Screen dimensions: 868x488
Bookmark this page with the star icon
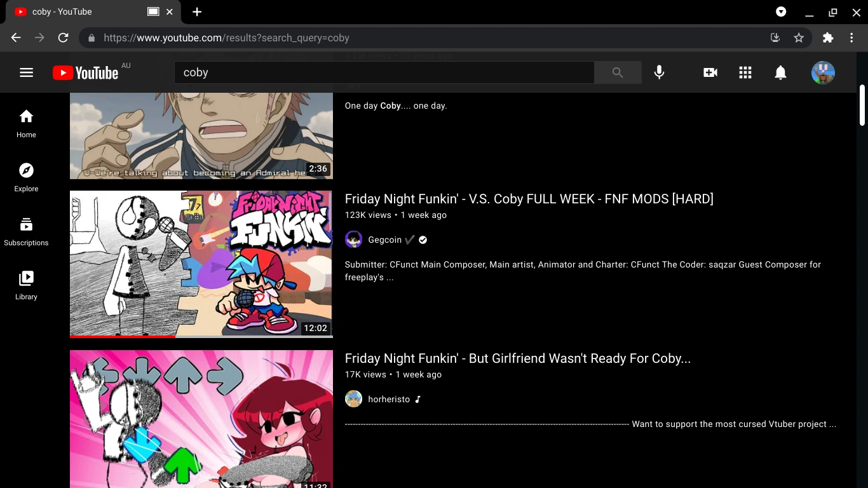(799, 38)
